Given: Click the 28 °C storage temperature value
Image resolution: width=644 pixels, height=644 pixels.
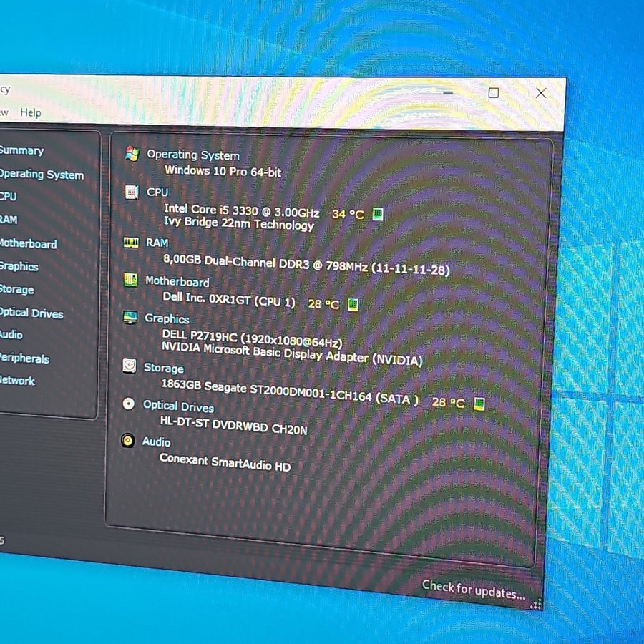Looking at the screenshot, I should click(x=448, y=402).
